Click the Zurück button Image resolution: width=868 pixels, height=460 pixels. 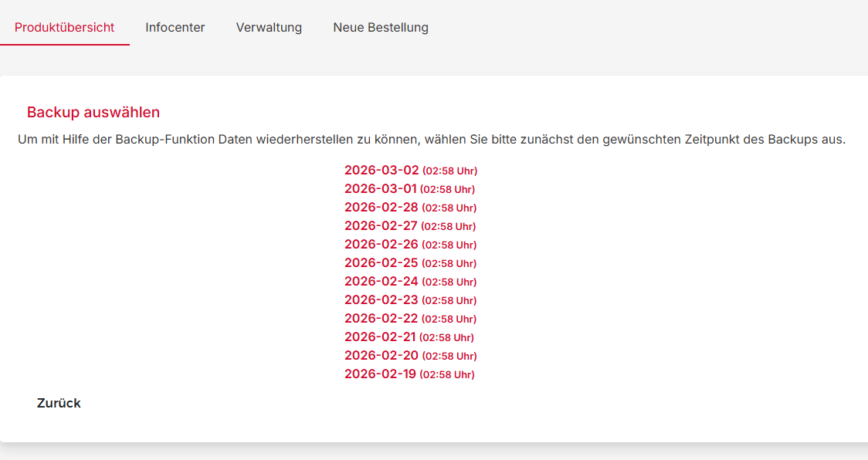point(59,403)
